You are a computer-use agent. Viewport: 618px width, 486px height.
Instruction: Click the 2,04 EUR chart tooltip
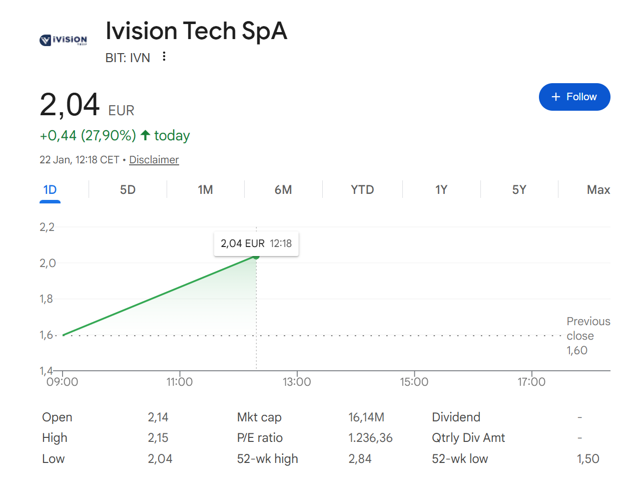(x=256, y=244)
